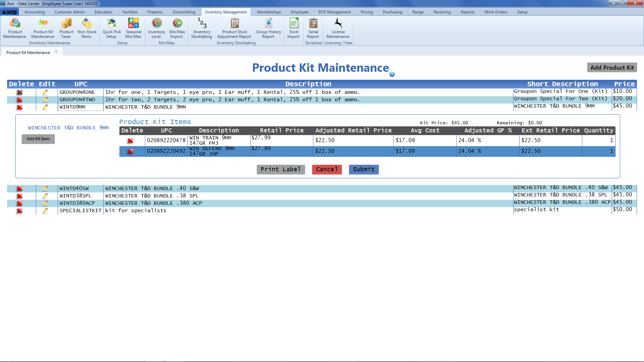The height and width of the screenshot is (362, 644).
Task: Select the Pricing ribbon tab
Action: tap(367, 12)
